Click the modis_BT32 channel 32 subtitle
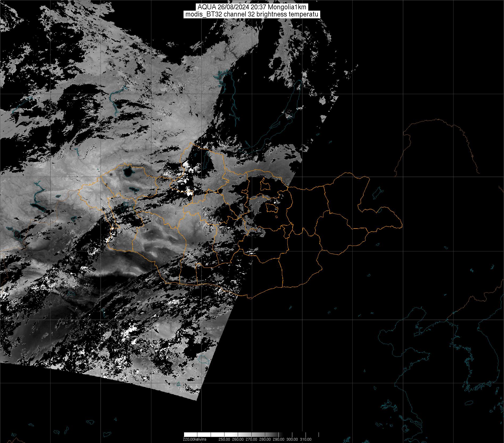Image resolution: width=504 pixels, height=443 pixels. tap(252, 14)
